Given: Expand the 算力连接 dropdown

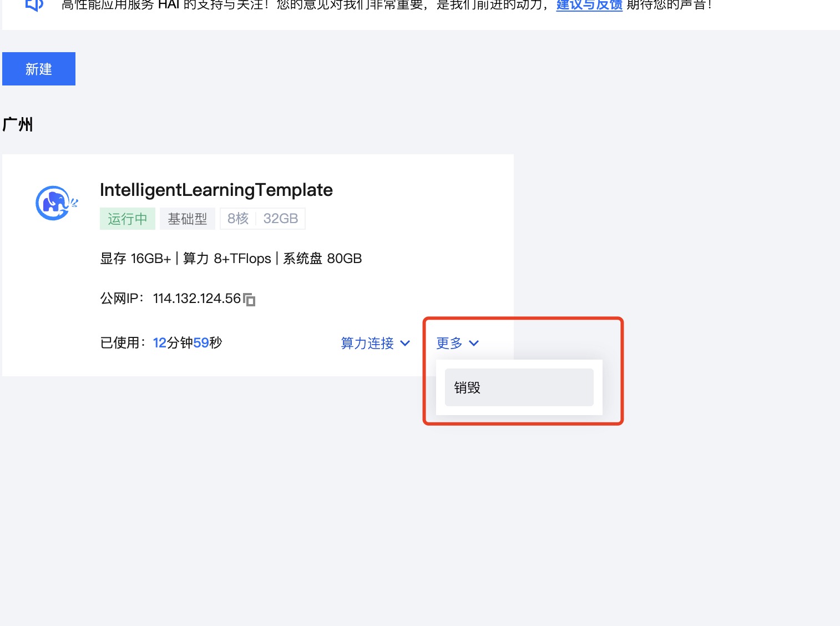Looking at the screenshot, I should [376, 343].
